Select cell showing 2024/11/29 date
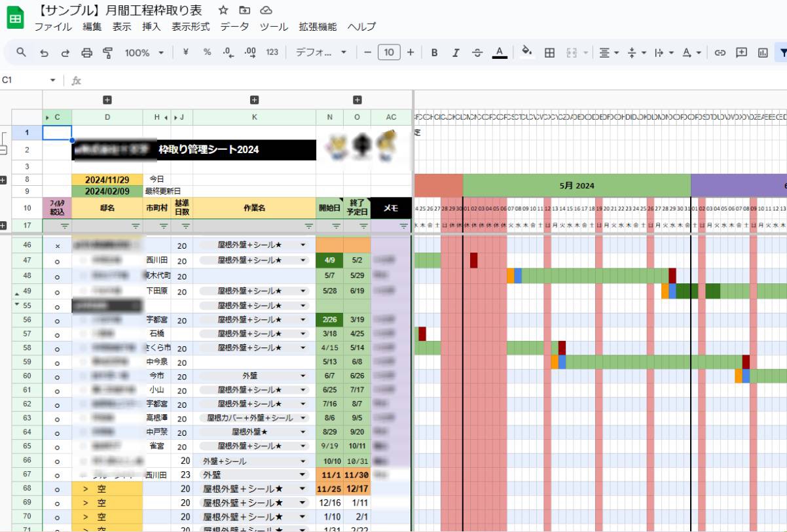The image size is (787, 532). [x=107, y=180]
